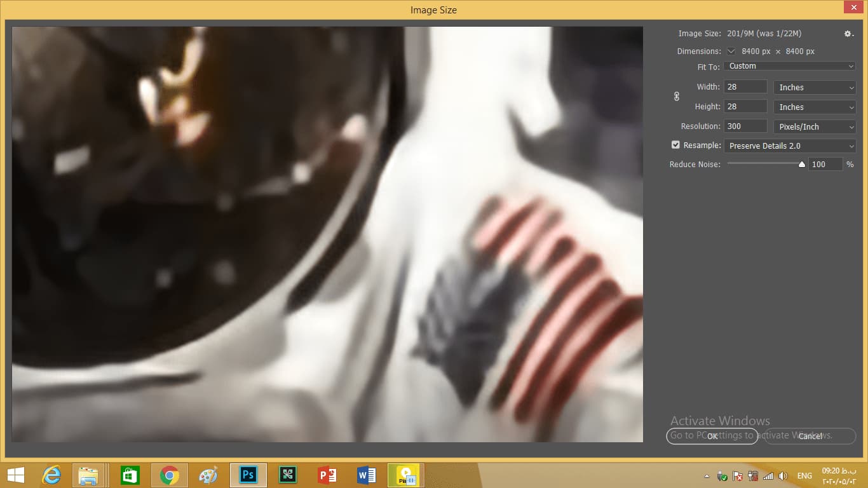Switch to Google Chrome in taskbar
Viewport: 868px width, 488px height.
click(x=169, y=475)
